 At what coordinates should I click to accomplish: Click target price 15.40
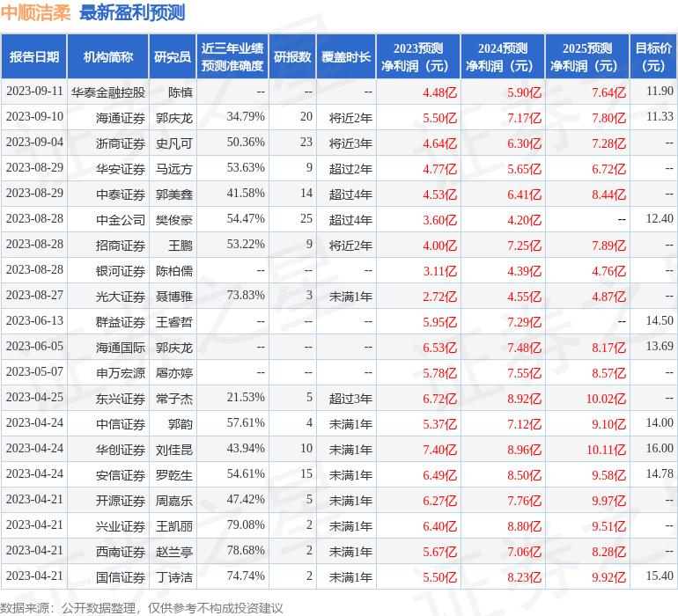[x=660, y=576]
